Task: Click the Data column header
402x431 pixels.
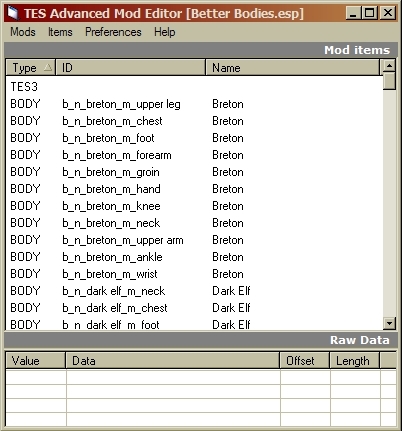Action: 173,361
